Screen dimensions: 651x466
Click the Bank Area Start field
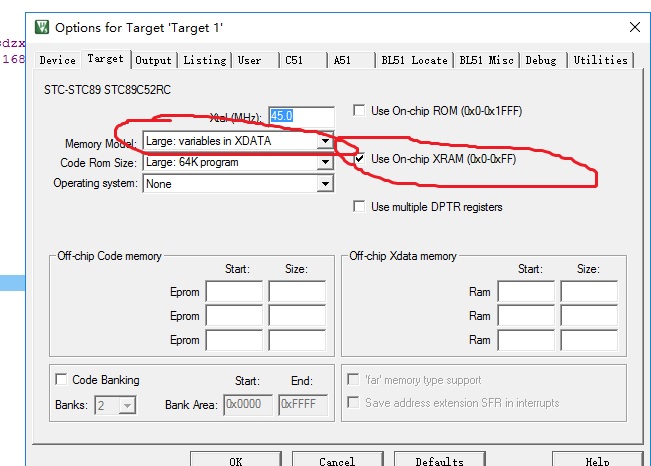click(x=248, y=405)
